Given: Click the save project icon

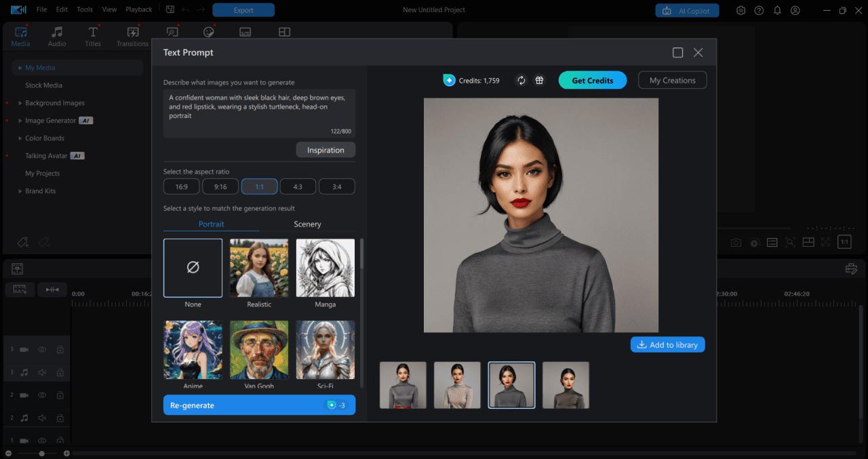Looking at the screenshot, I should 170,9.
